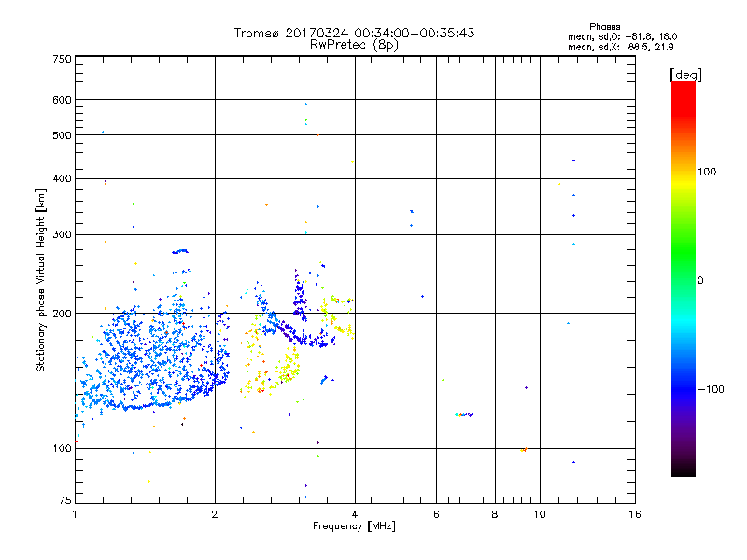Click the short blue echo trace near 7 MHz

click(x=464, y=414)
